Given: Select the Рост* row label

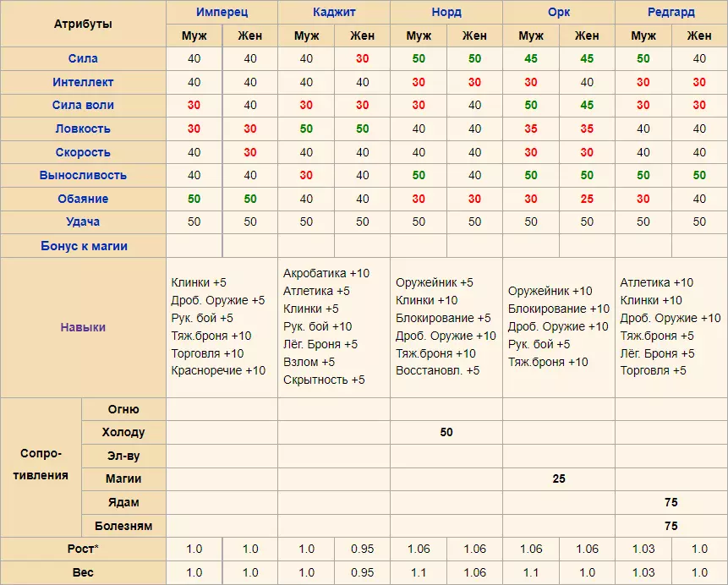Looking at the screenshot, I should [83, 549].
